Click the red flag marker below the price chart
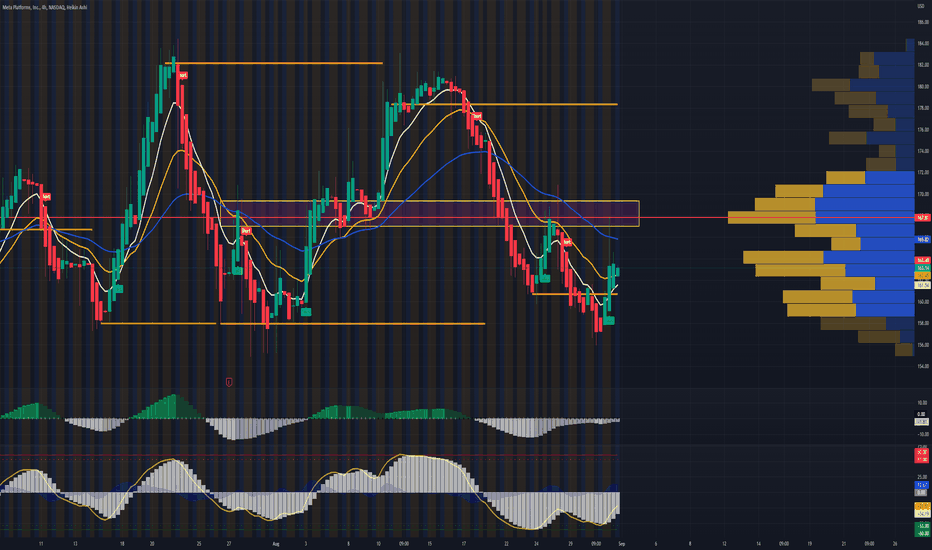932x550 pixels. [229, 382]
